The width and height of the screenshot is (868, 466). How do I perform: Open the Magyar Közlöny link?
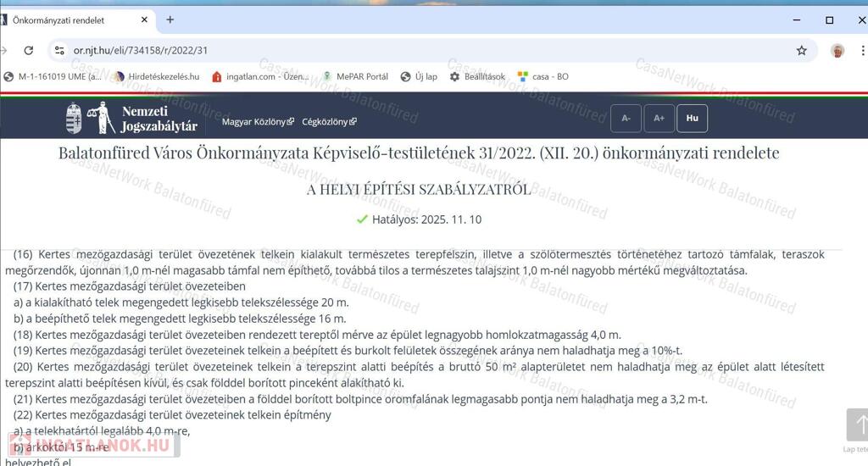(258, 122)
